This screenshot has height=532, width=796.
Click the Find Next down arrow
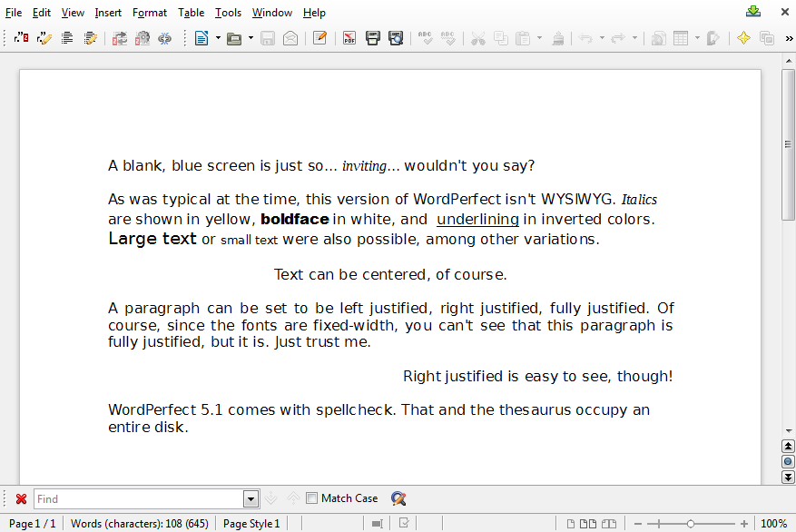tap(271, 498)
